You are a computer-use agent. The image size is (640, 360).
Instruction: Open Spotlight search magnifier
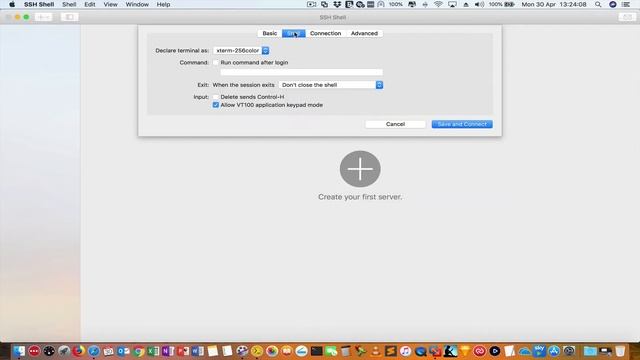point(598,4)
